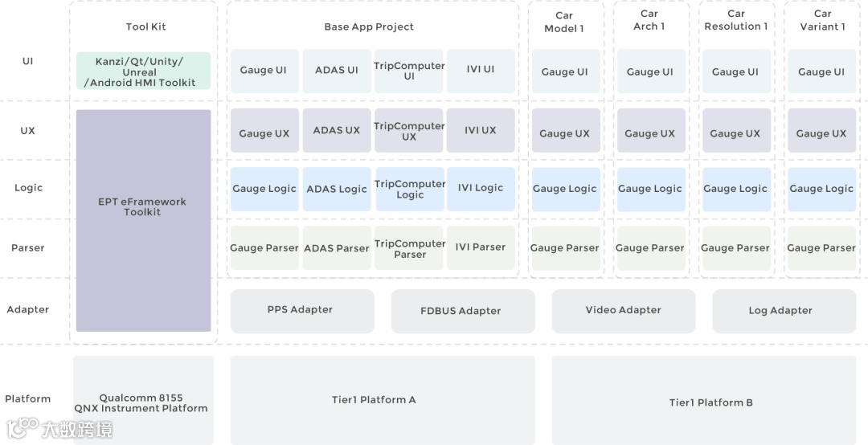Open the Video Adapter block
The image size is (868, 445).
(623, 311)
